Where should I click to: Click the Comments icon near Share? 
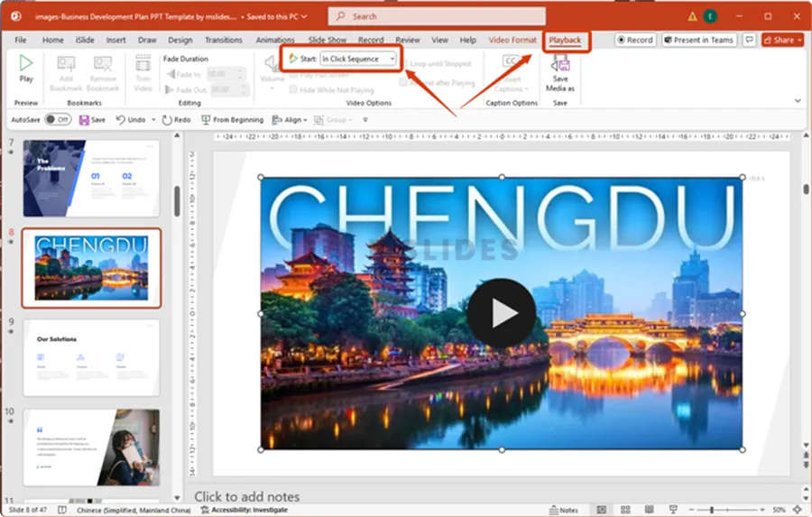pos(749,40)
